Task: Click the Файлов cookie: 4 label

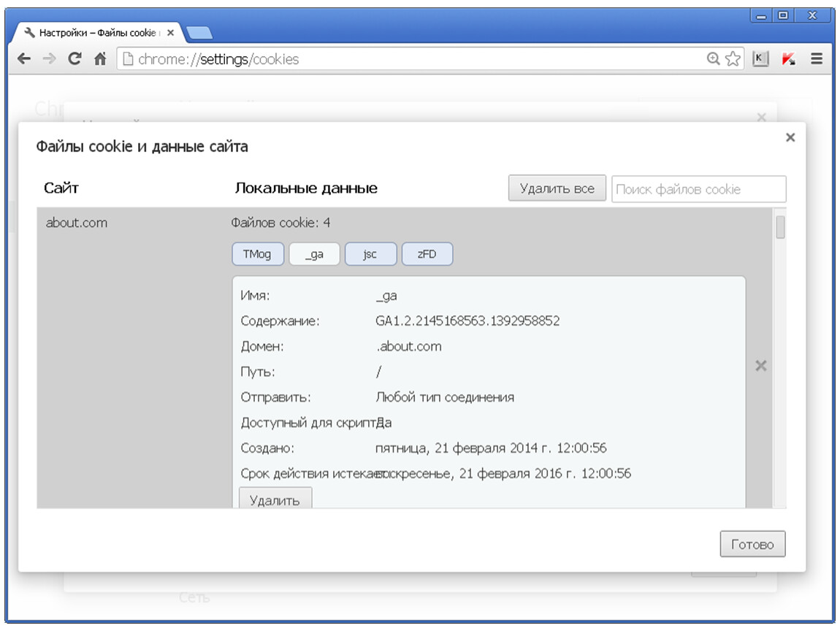Action: point(280,223)
